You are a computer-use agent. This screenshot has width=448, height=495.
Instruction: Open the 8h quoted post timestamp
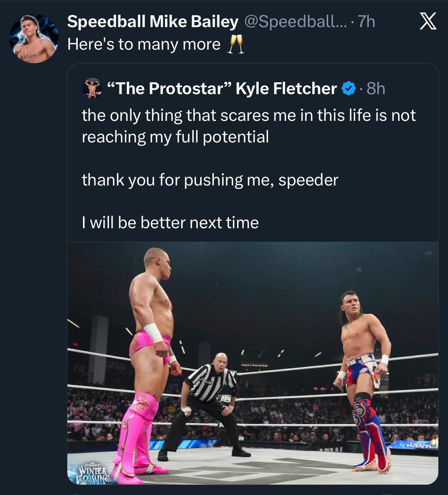point(376,89)
